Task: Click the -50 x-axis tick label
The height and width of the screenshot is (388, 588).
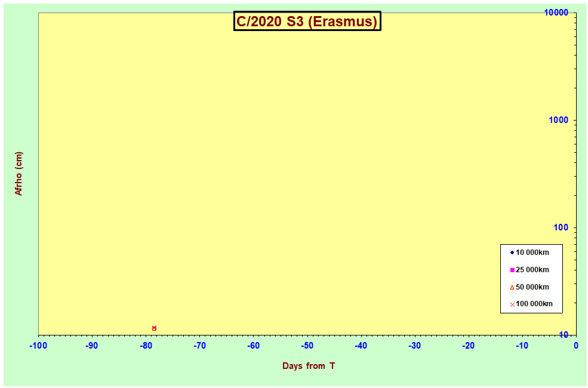Action: (x=307, y=346)
